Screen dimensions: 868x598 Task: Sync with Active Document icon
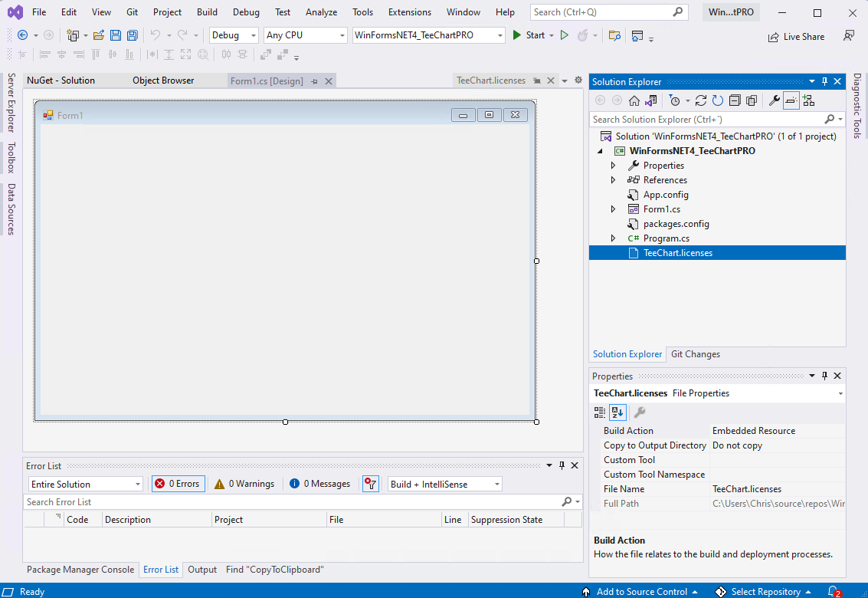pos(701,100)
